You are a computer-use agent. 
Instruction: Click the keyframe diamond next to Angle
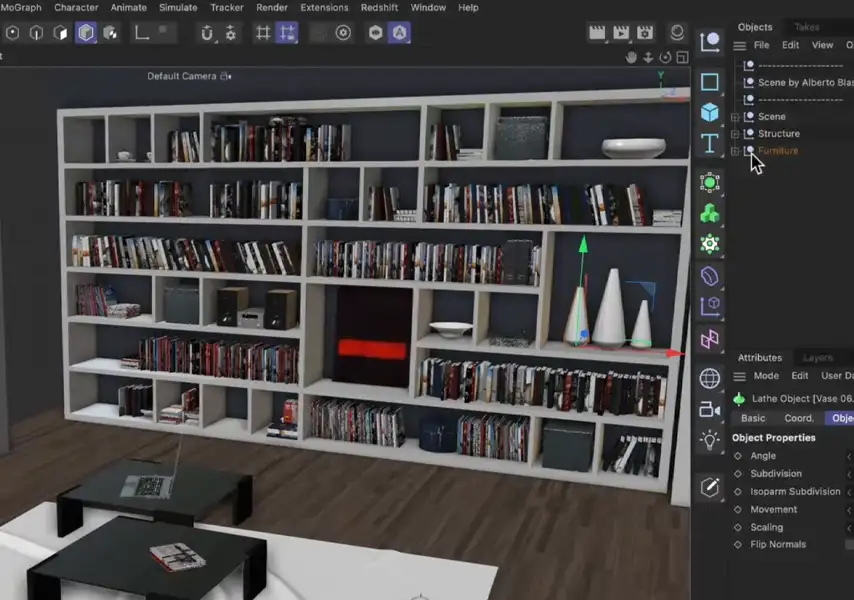click(737, 455)
